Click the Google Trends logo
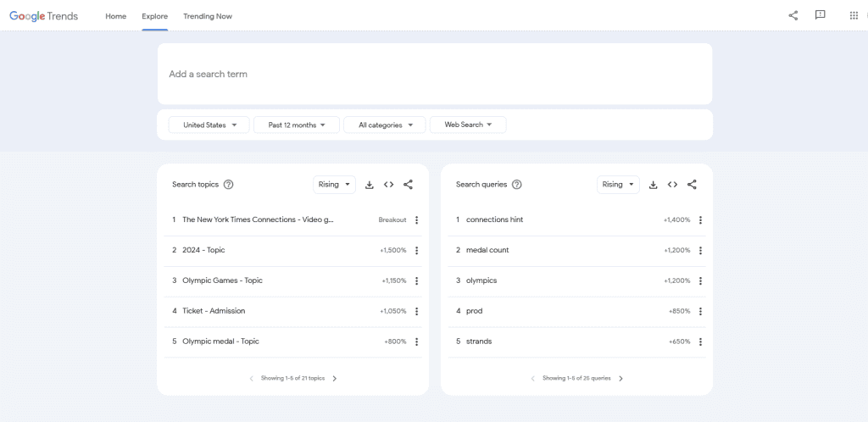Screen dimensions: 868x422 (44, 16)
